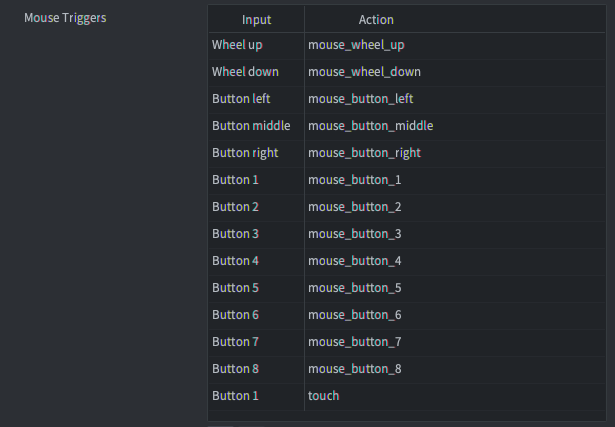Click the Input column header
This screenshot has width=615, height=427.
pos(256,19)
